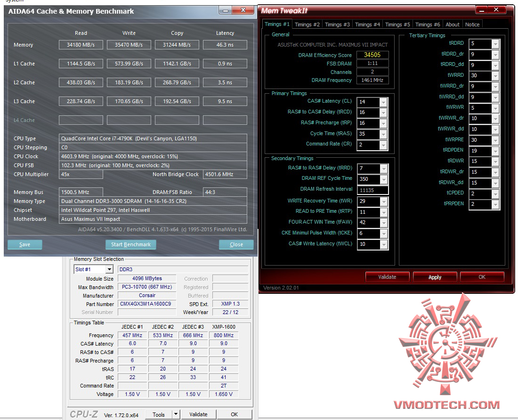Image resolution: width=518 pixels, height=420 pixels.
Task: Open tWRRD dropdown
Action: click(x=495, y=76)
